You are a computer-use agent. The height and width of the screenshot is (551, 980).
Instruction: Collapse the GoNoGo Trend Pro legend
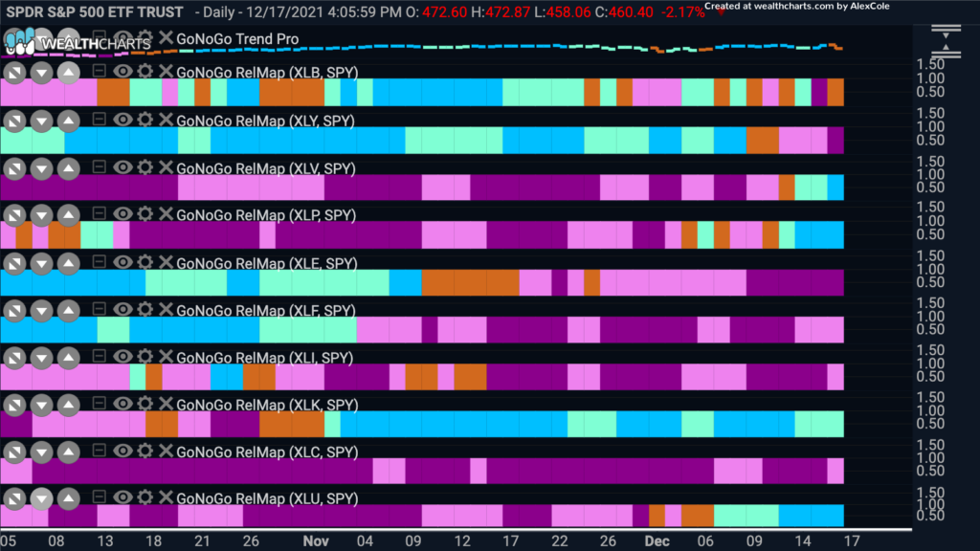point(99,36)
